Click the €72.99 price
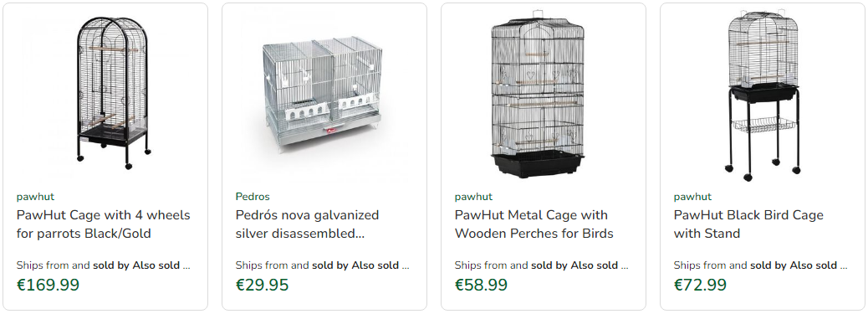The height and width of the screenshot is (314, 868). coord(700,286)
